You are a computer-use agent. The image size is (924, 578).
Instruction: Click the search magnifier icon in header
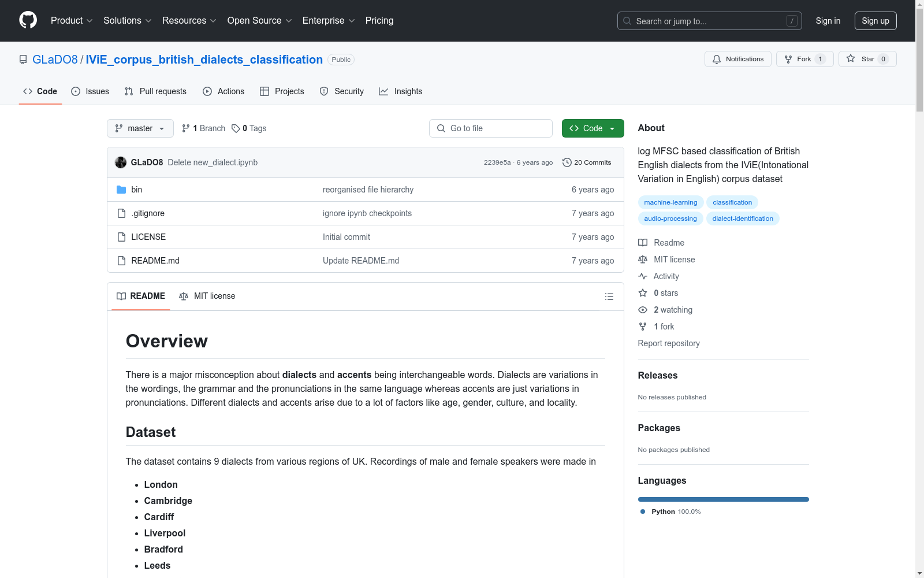627,21
